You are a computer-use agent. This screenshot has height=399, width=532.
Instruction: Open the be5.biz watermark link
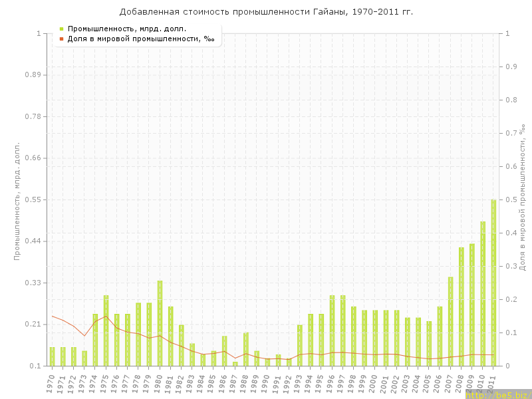(x=498, y=394)
